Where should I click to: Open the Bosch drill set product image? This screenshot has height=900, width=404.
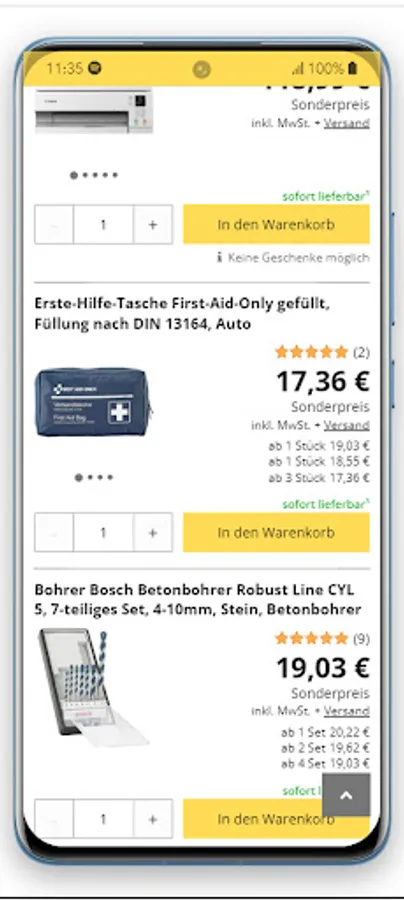[92, 686]
